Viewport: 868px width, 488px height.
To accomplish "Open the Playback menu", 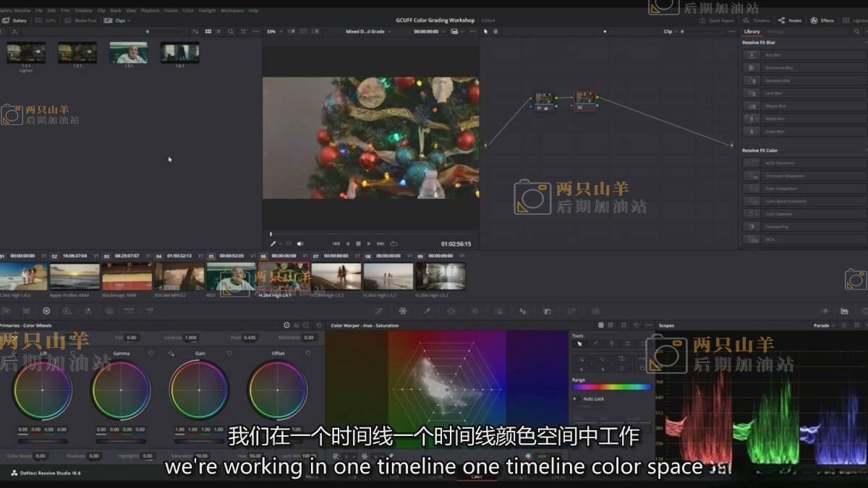I will coord(150,11).
